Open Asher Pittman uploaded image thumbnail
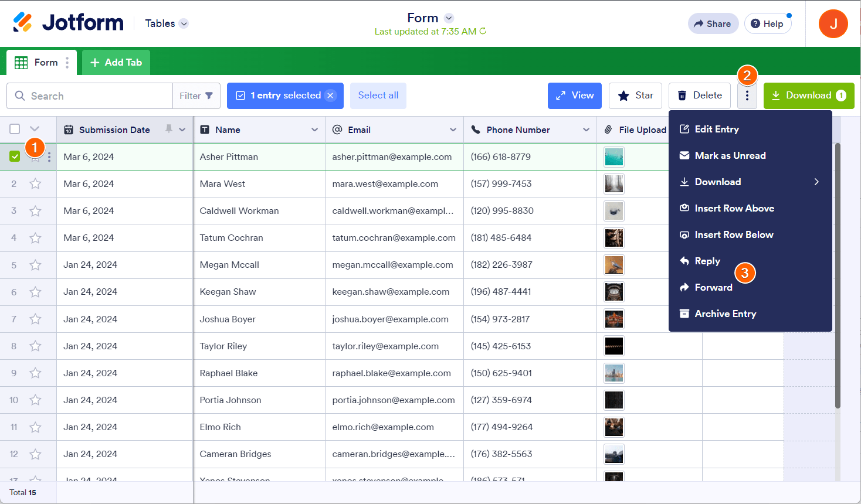Image resolution: width=861 pixels, height=504 pixels. pos(614,157)
